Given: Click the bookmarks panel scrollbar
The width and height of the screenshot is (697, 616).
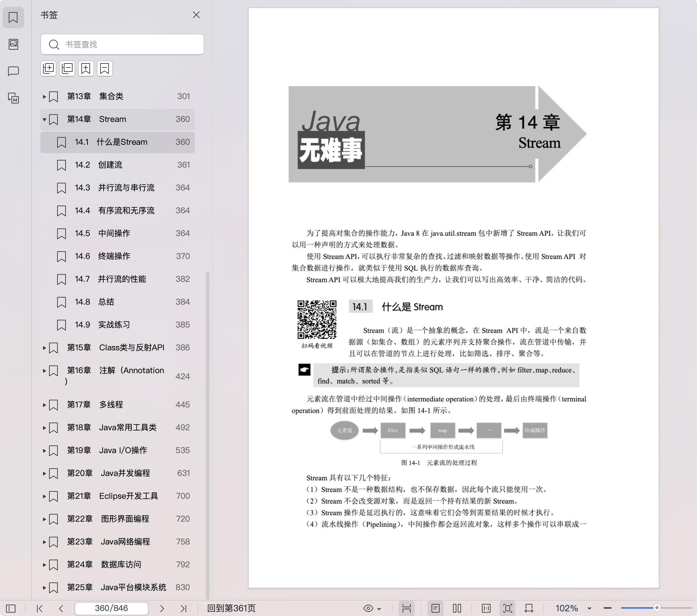Looking at the screenshot, I should (x=207, y=435).
